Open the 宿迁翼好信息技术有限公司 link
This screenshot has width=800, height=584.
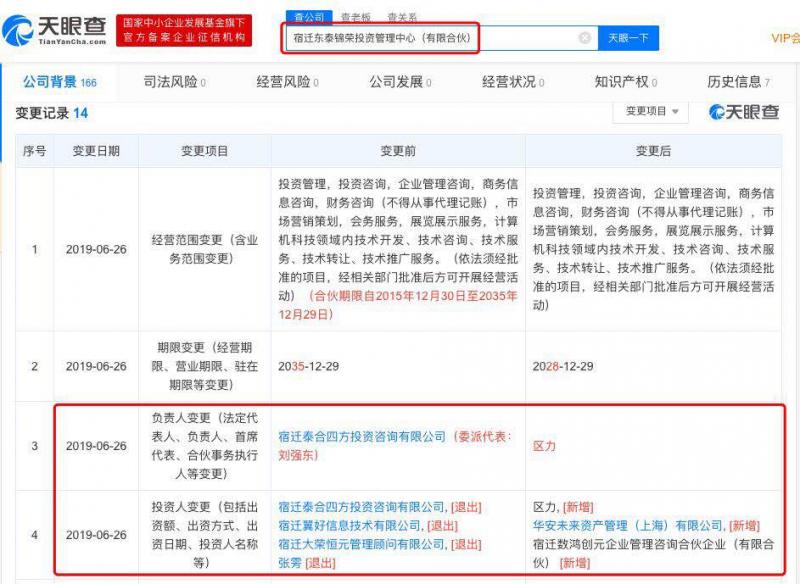click(350, 525)
